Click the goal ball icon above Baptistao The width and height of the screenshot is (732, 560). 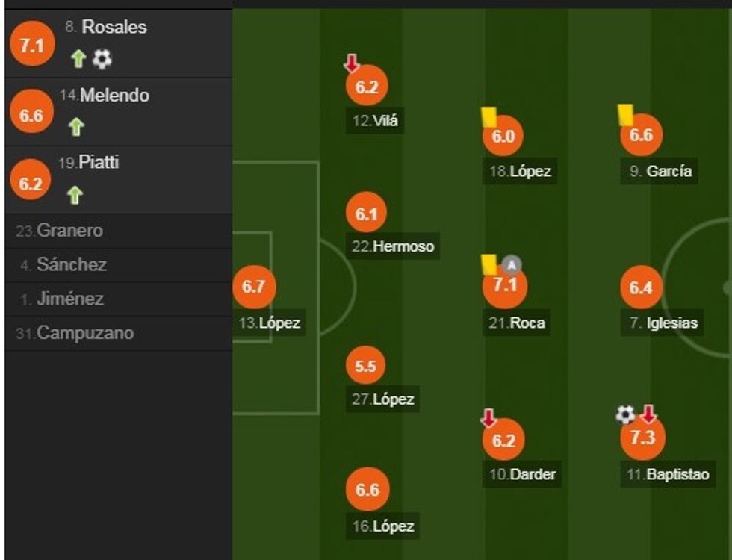[625, 414]
